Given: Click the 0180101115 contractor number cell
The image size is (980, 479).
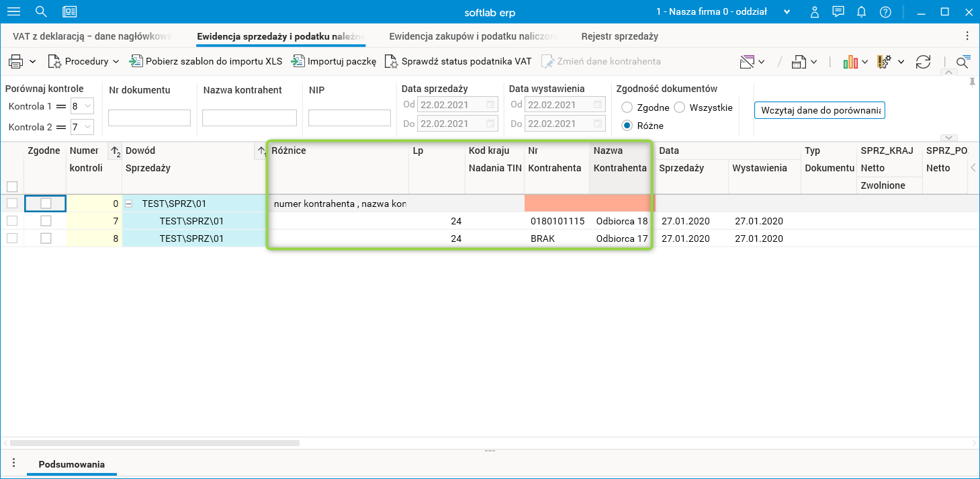Looking at the screenshot, I should click(557, 221).
